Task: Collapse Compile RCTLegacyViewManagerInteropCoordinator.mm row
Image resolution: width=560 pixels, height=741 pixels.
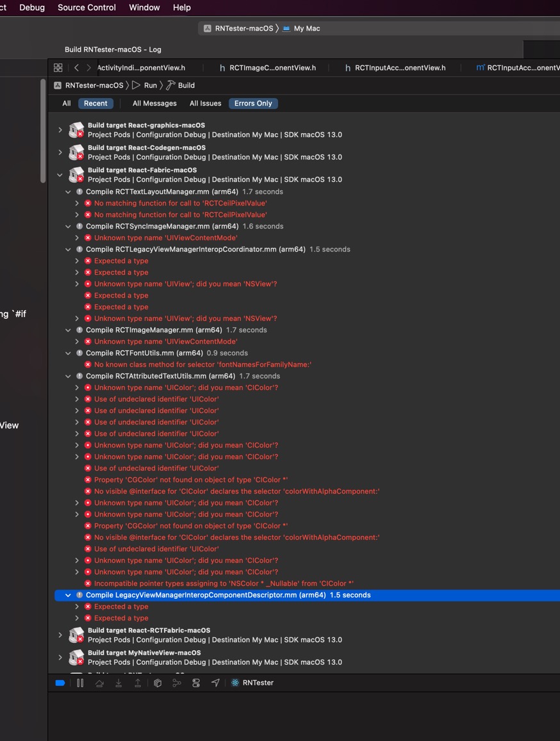Action: coord(68,250)
